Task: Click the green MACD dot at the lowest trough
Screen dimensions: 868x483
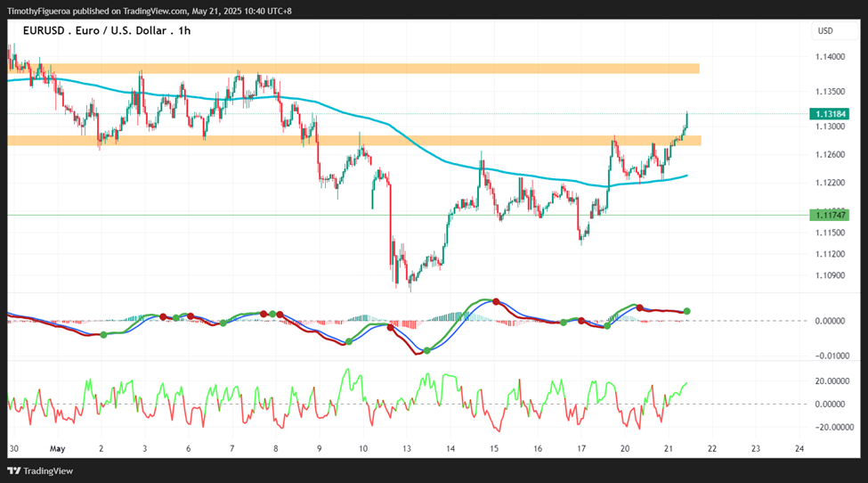Action: pyautogui.click(x=427, y=350)
